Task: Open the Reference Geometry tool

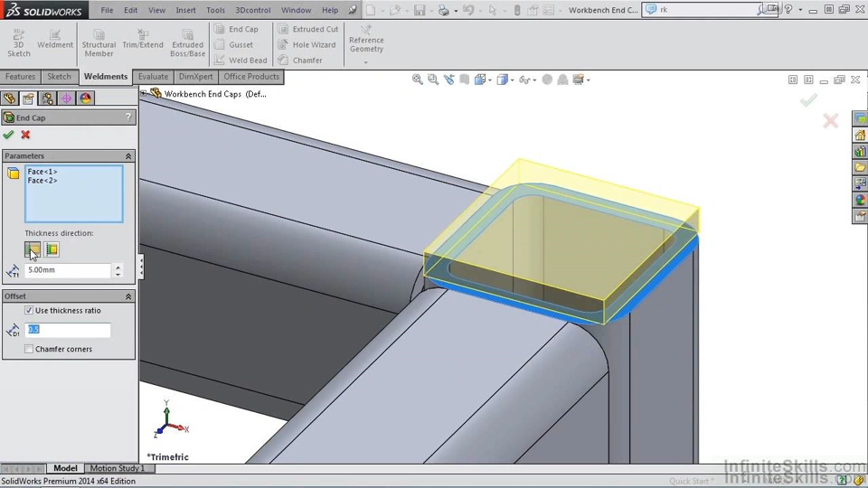Action: coord(366,39)
